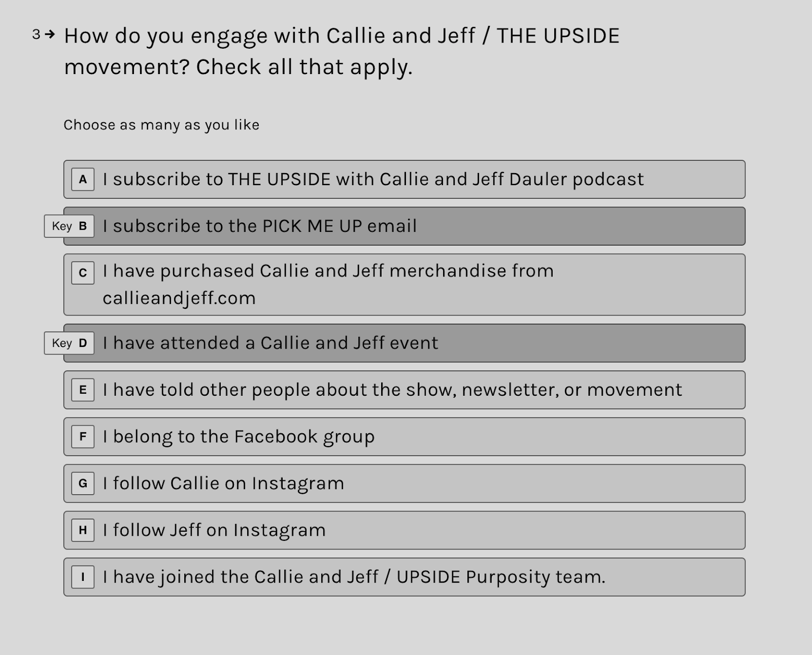The width and height of the screenshot is (812, 655).
Task: Select the told other people about the show option
Action: [x=404, y=390]
